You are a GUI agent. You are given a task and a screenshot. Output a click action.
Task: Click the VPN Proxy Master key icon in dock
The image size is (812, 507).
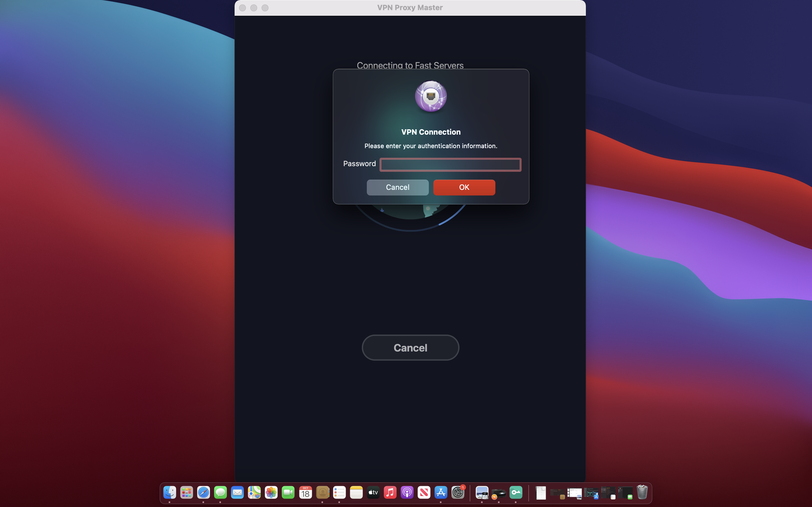(516, 493)
